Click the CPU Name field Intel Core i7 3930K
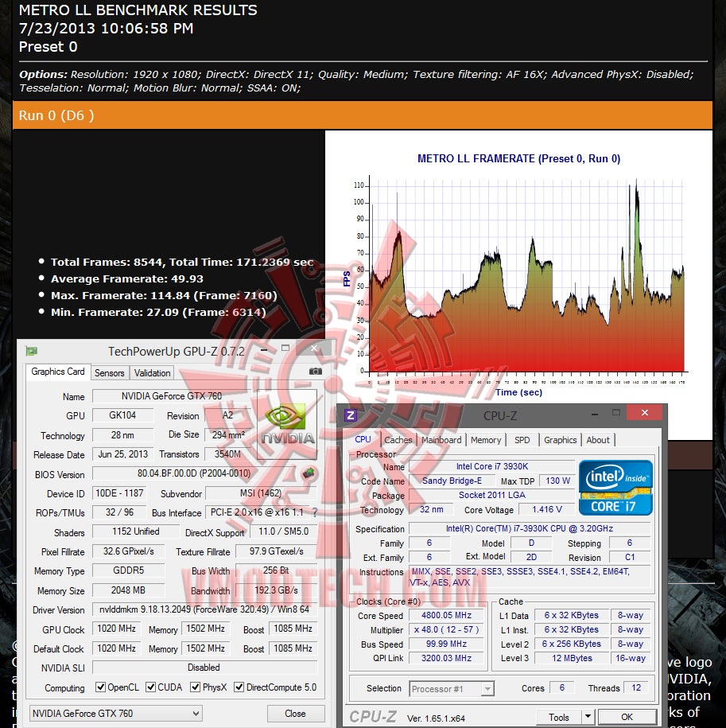 [x=491, y=466]
